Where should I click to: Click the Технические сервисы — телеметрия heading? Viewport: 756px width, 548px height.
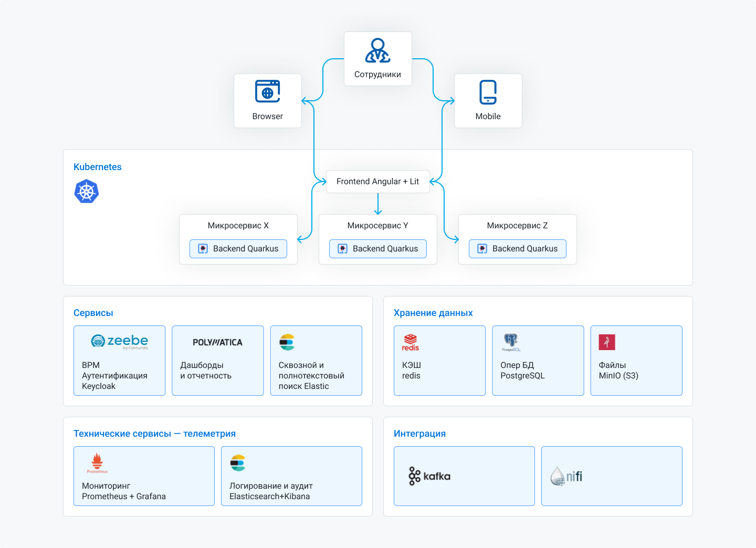(154, 434)
